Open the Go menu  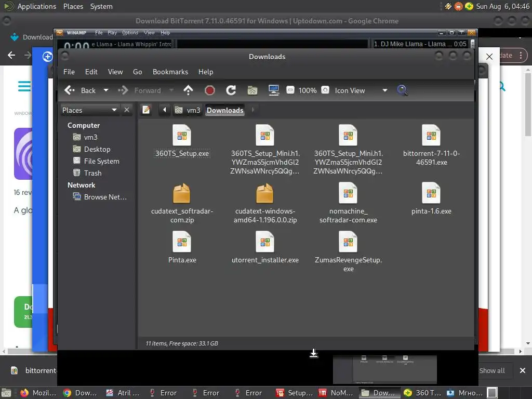point(137,72)
